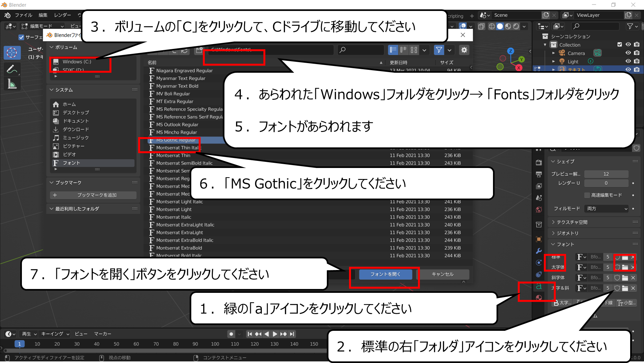Collapse the ボリューム section in file browser
The width and height of the screenshot is (644, 363).
[x=64, y=47]
